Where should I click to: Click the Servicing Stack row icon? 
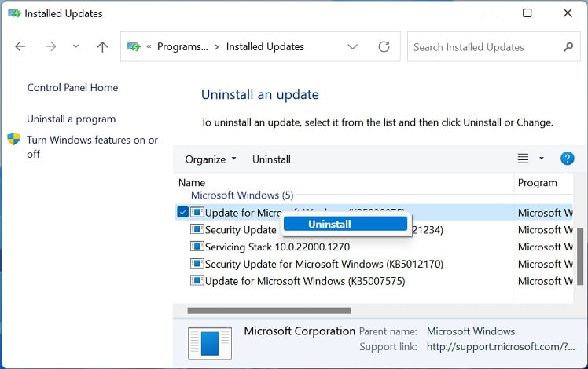coord(197,247)
